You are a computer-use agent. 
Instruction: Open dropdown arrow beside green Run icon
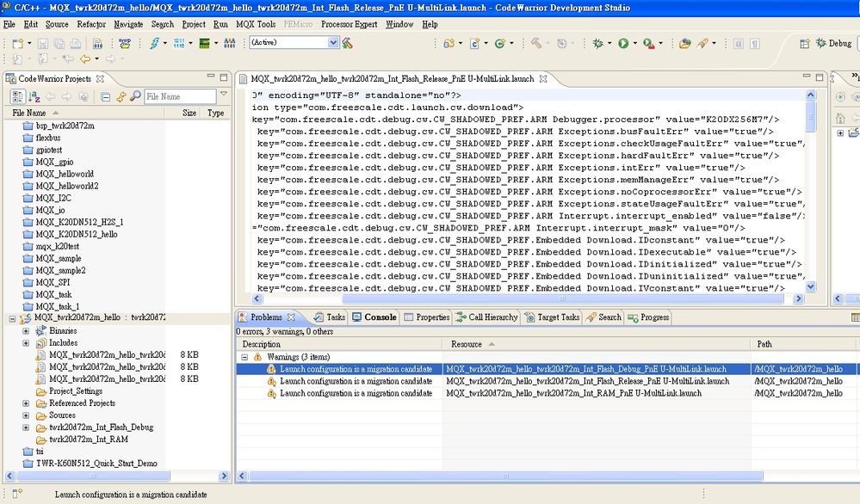pyautogui.click(x=635, y=43)
